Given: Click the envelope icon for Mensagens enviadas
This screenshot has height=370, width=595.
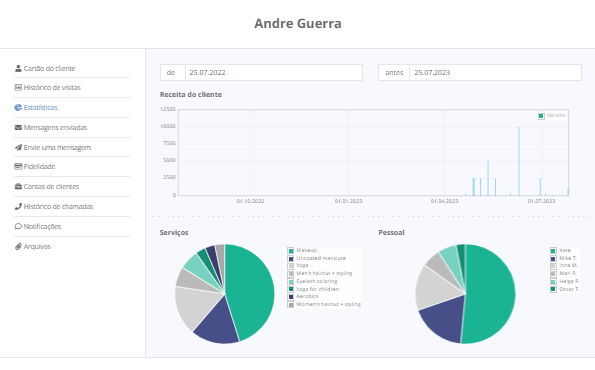Looking at the screenshot, I should [18, 128].
